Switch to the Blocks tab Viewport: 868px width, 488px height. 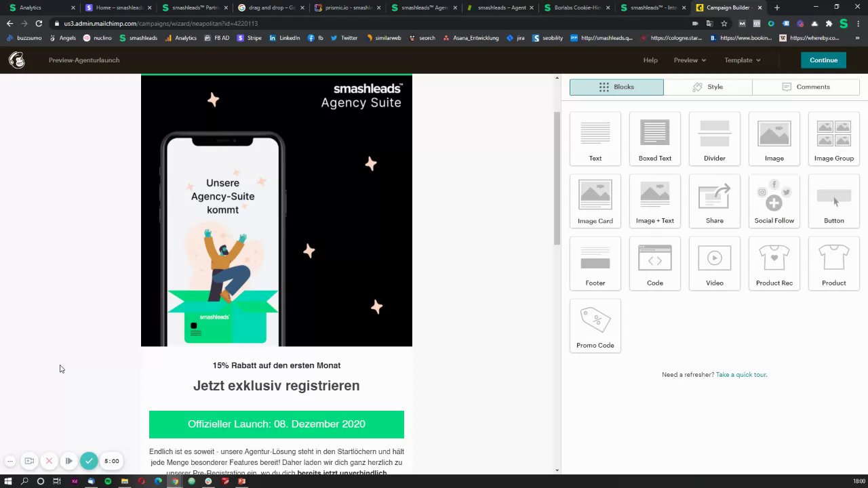tap(616, 87)
